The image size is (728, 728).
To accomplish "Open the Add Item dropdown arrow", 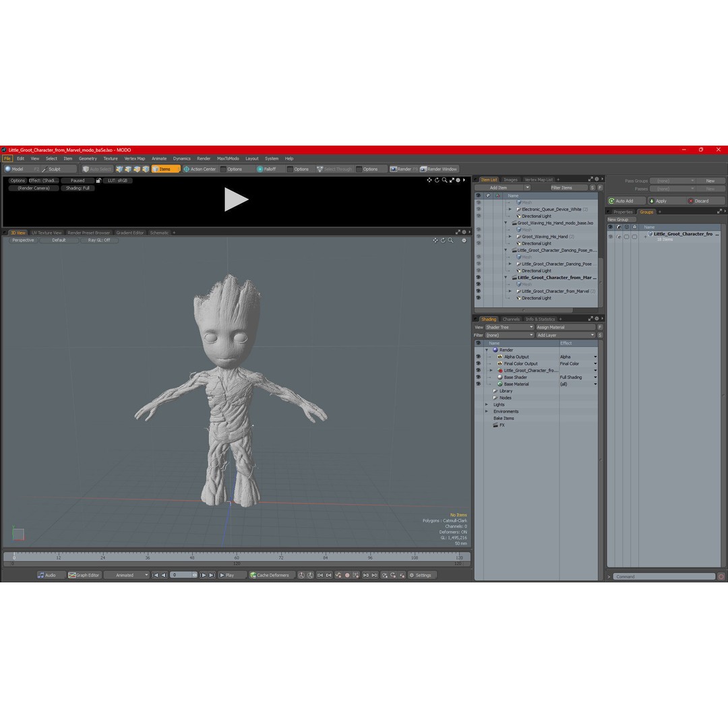I will coord(527,187).
